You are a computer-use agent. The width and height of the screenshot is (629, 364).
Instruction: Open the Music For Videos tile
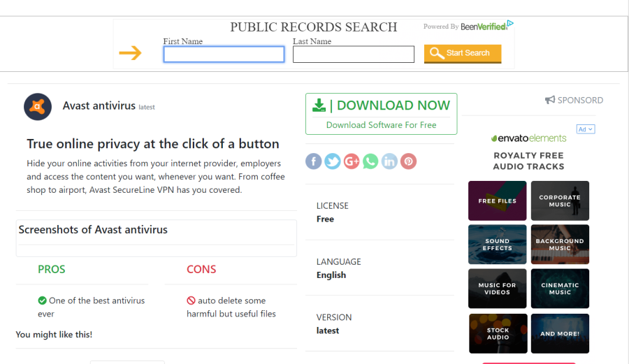pos(498,289)
